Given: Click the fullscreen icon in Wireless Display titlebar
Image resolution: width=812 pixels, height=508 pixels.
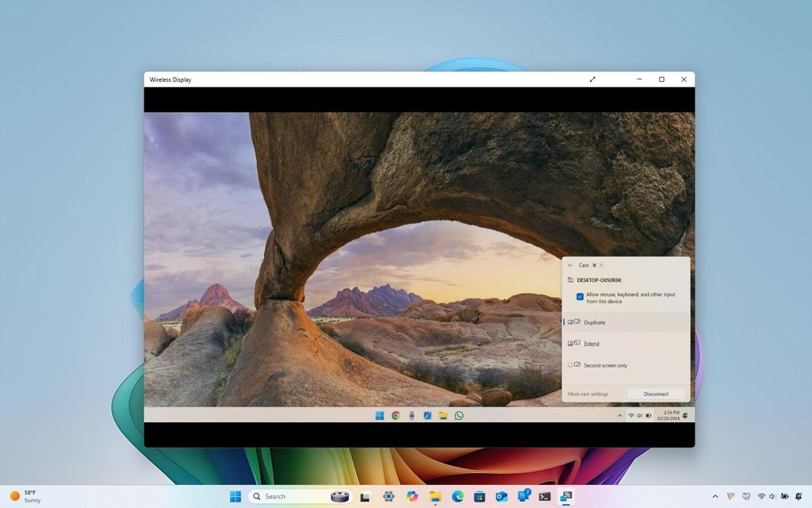Looking at the screenshot, I should pyautogui.click(x=592, y=79).
